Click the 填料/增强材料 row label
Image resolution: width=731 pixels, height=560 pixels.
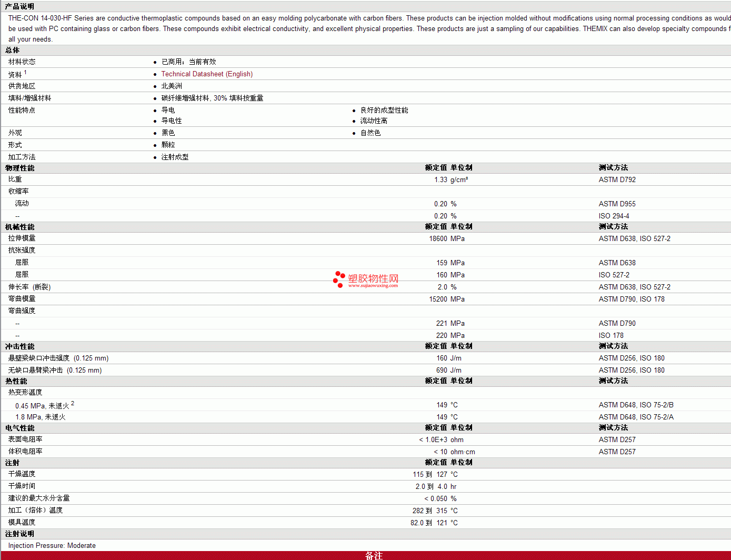(29, 98)
